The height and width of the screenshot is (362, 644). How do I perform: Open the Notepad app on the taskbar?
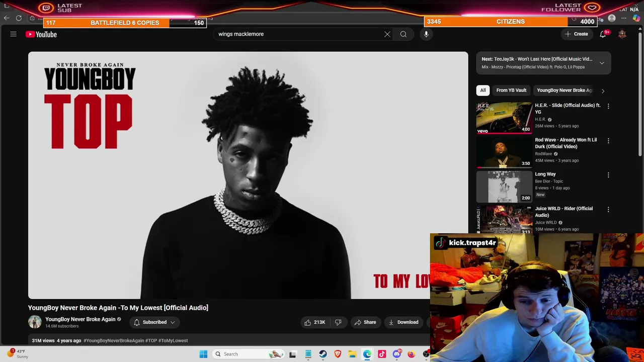pyautogui.click(x=308, y=354)
